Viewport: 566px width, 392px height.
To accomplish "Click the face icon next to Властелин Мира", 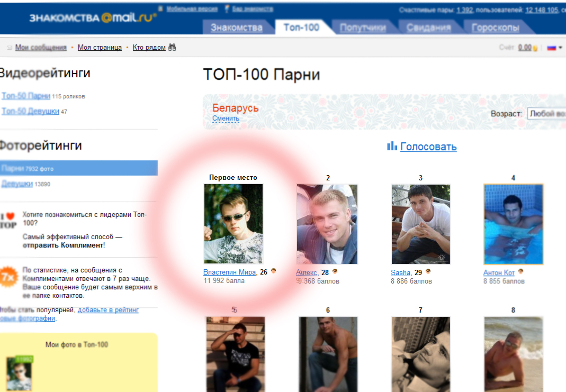I will tap(274, 271).
